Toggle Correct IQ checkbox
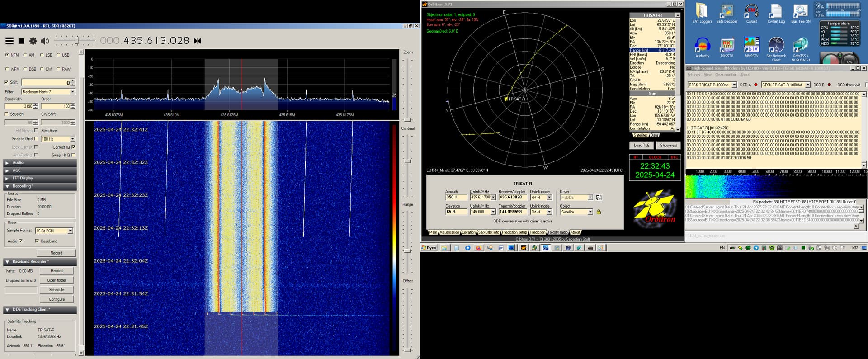The width and height of the screenshot is (868, 359). [73, 147]
